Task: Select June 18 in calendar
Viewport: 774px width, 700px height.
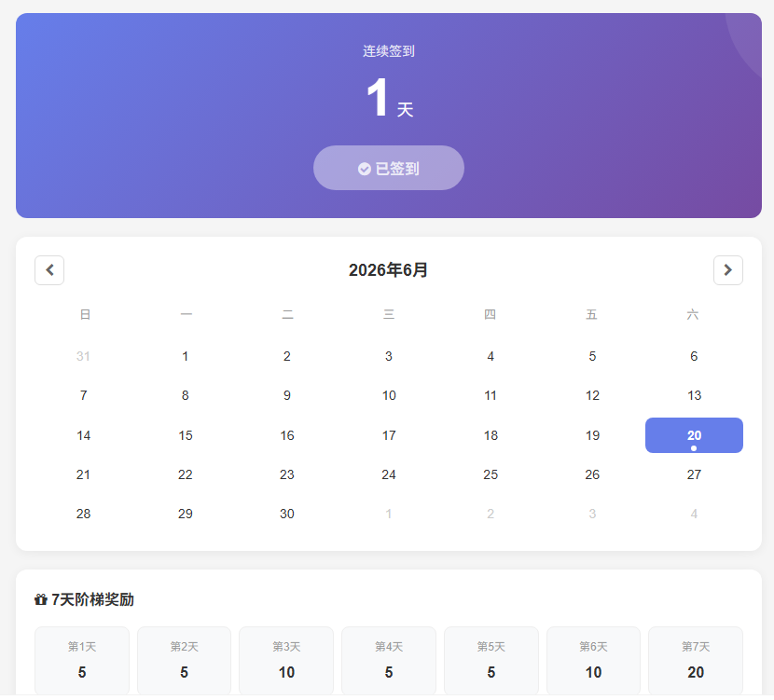Action: (x=491, y=435)
